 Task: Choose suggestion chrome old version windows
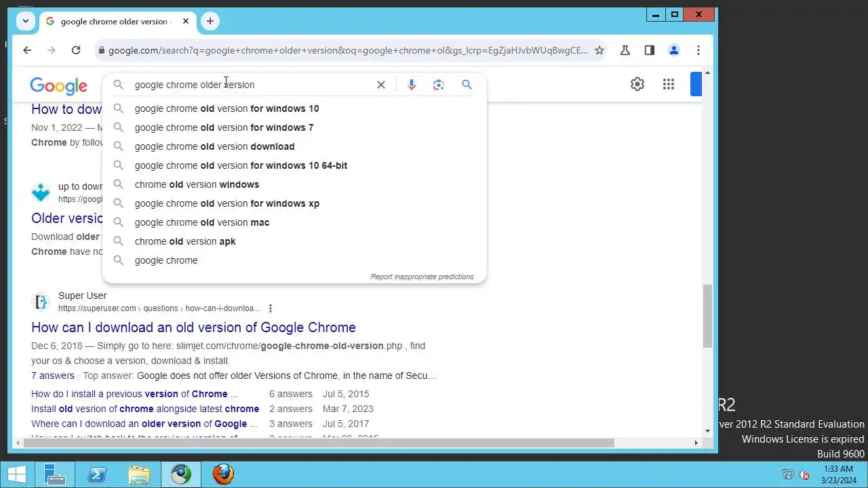(294, 184)
